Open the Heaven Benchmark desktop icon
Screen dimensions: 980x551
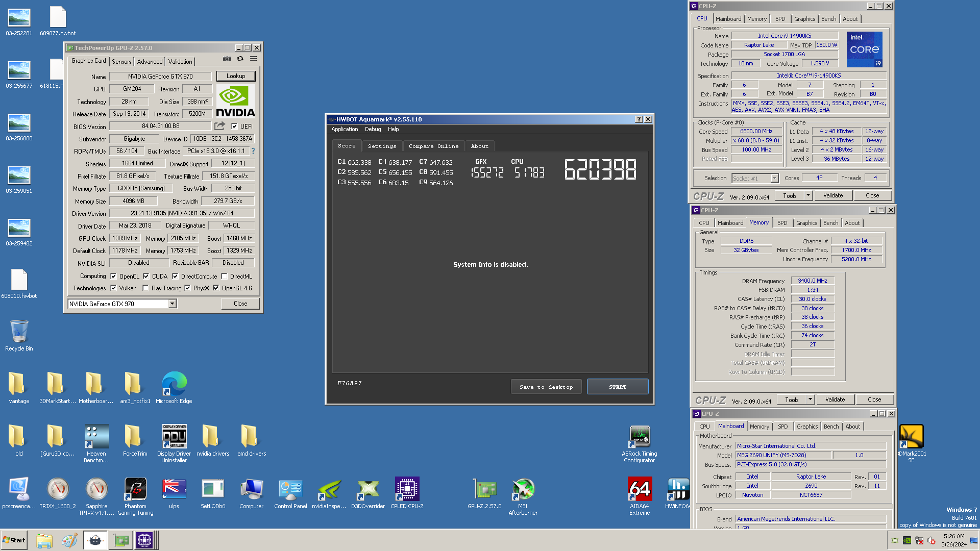[x=96, y=443]
